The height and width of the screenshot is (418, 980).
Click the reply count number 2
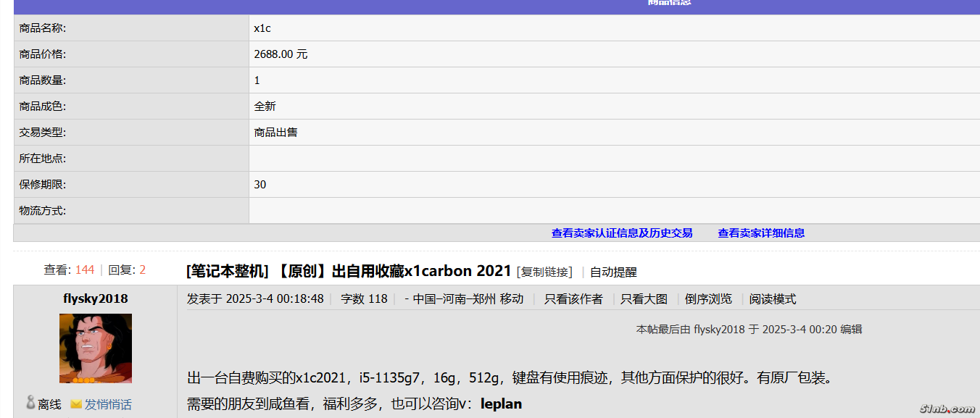click(x=143, y=270)
